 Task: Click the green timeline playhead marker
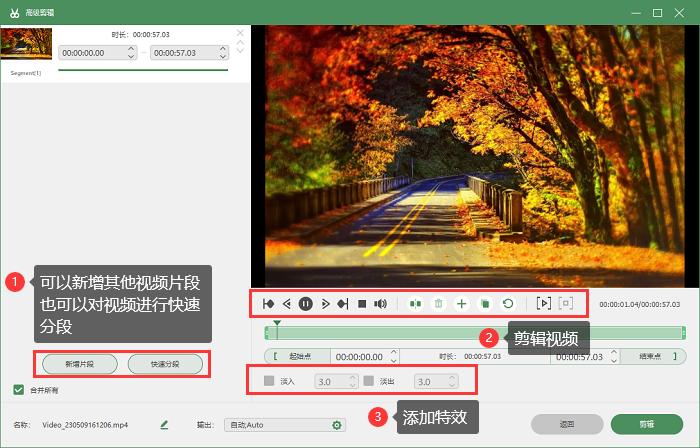click(x=277, y=323)
